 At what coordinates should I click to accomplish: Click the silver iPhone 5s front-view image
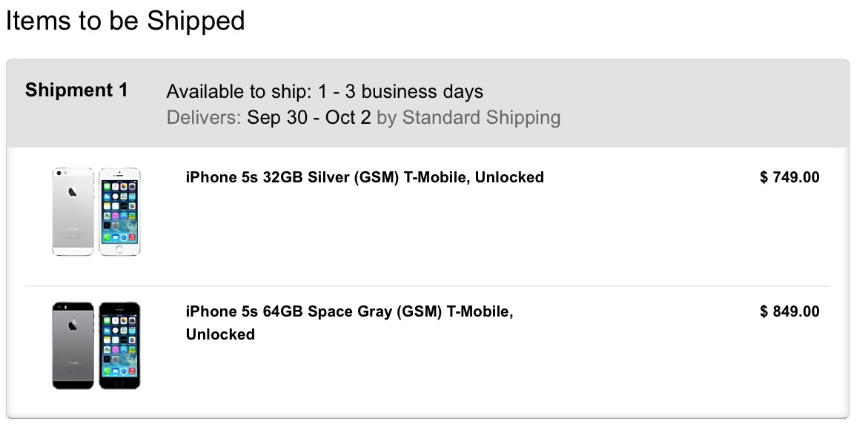120,211
